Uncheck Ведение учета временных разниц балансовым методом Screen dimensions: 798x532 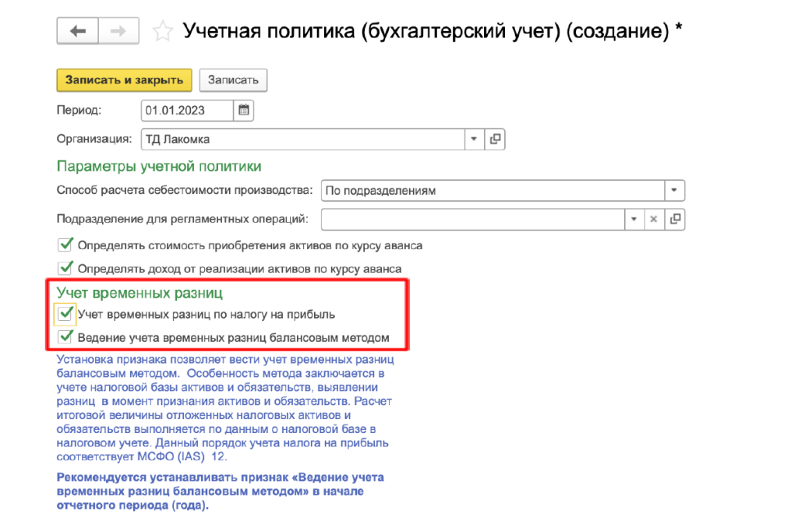(x=65, y=337)
